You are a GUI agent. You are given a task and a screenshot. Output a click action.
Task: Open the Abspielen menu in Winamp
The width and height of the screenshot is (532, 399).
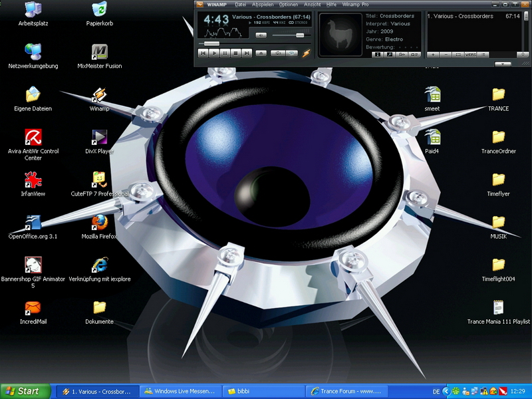[263, 5]
